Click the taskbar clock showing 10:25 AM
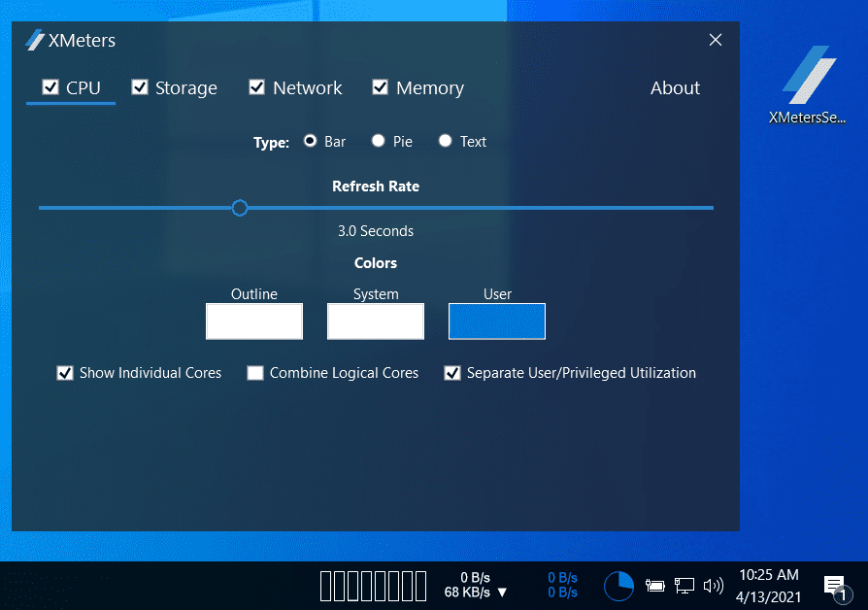Viewport: 868px width, 610px height. [768, 586]
